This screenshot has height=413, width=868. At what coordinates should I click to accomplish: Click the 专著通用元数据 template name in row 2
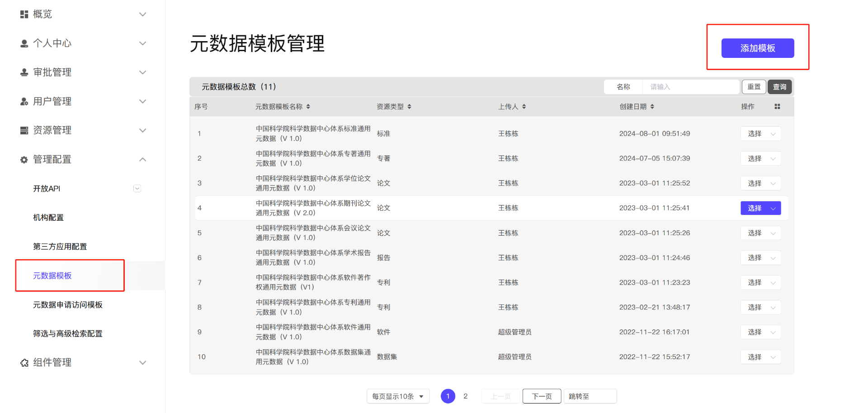tap(313, 158)
